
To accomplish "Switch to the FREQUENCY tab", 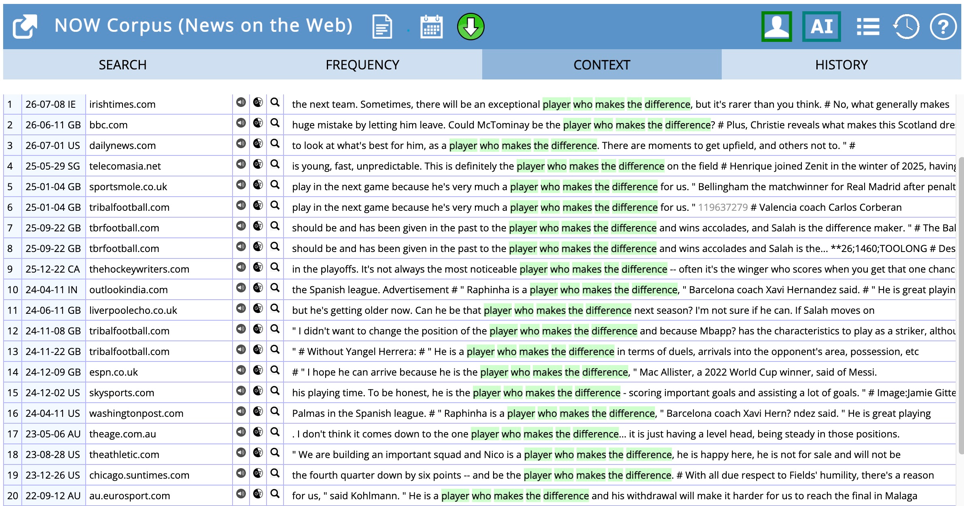I will click(x=362, y=65).
